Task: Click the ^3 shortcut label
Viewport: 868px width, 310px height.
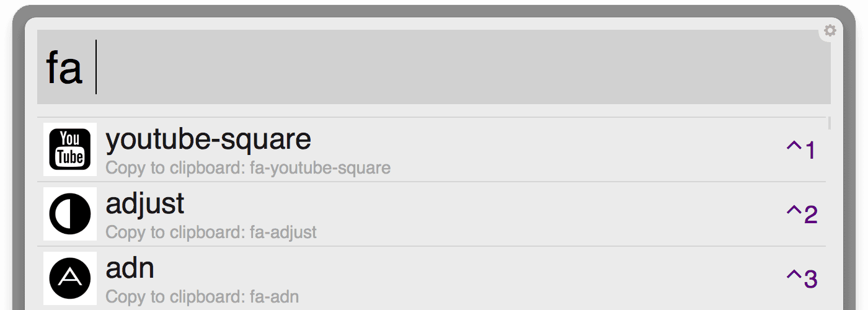Action: pos(802,279)
